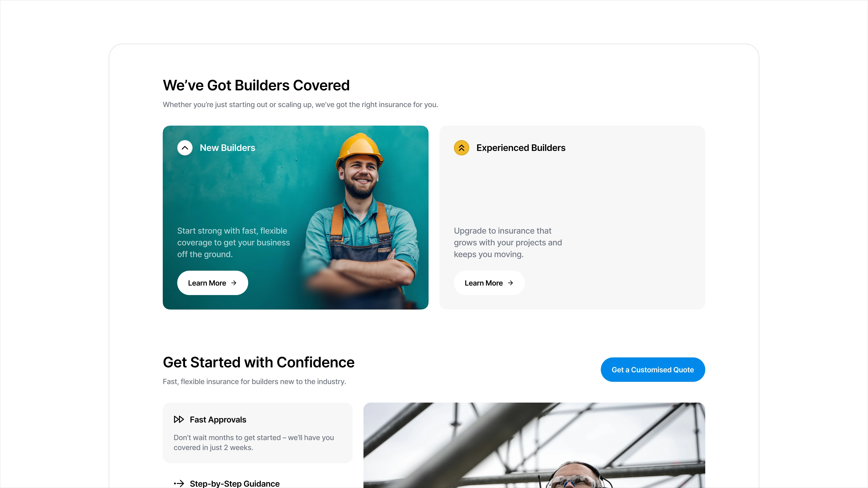This screenshot has width=868, height=488.
Task: Click the fast-forward icon next to Fast Approvals
Action: pos(179,419)
